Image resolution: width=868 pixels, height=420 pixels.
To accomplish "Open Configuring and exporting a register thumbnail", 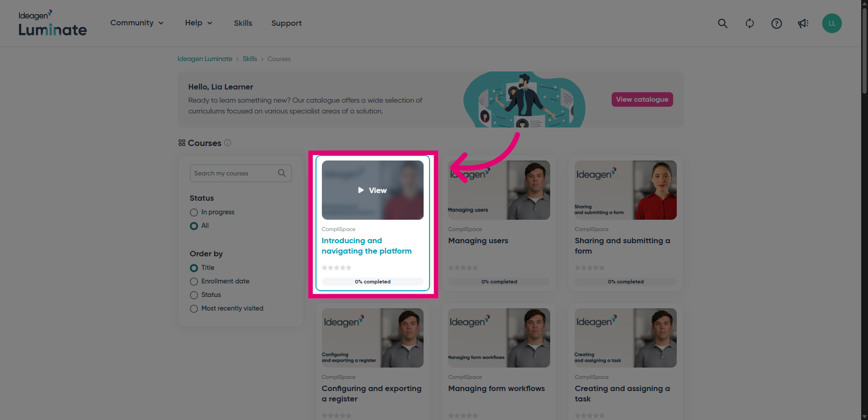I will [373, 338].
